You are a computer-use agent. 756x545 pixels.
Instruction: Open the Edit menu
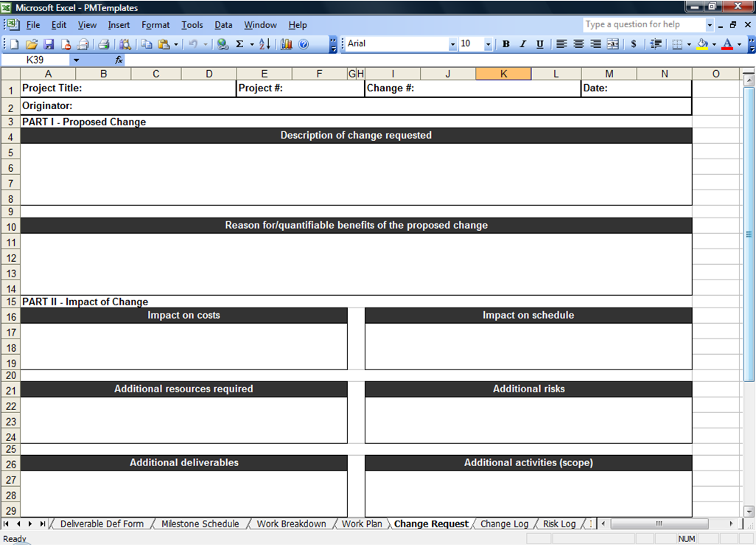point(59,25)
